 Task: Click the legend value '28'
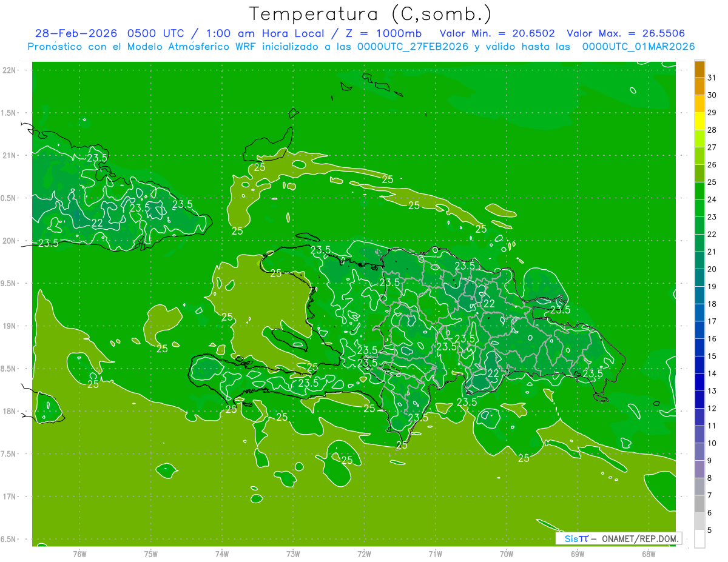712,130
